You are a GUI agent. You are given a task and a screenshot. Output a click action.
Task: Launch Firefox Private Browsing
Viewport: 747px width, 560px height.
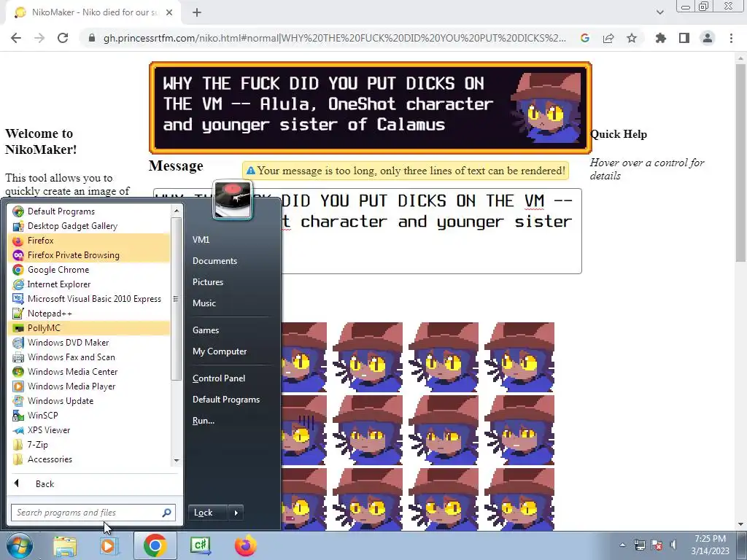(x=88, y=255)
